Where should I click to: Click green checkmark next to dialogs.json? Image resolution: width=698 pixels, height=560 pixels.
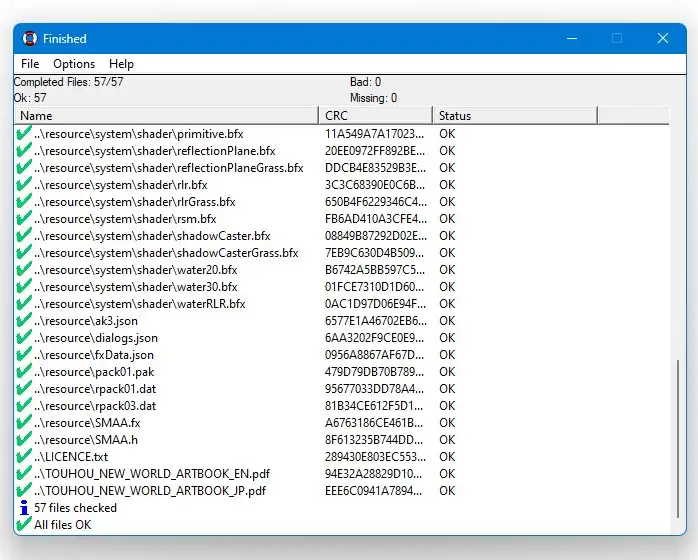[x=24, y=337]
